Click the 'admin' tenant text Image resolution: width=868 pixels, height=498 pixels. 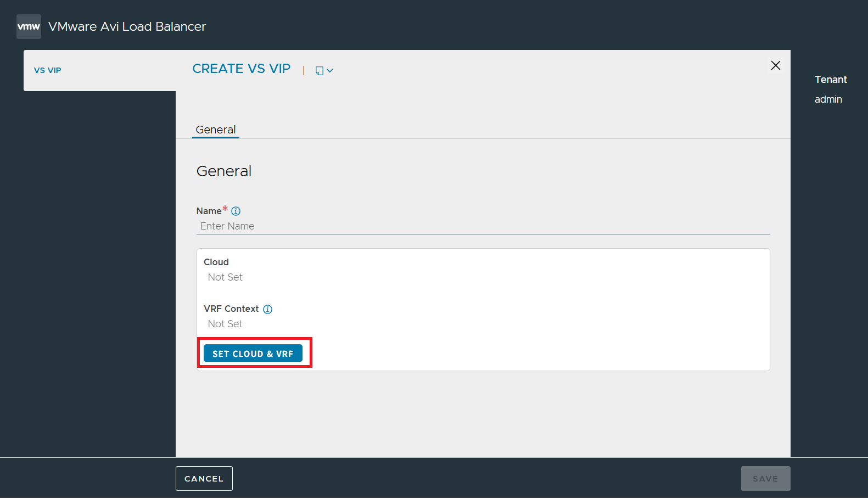pos(828,99)
